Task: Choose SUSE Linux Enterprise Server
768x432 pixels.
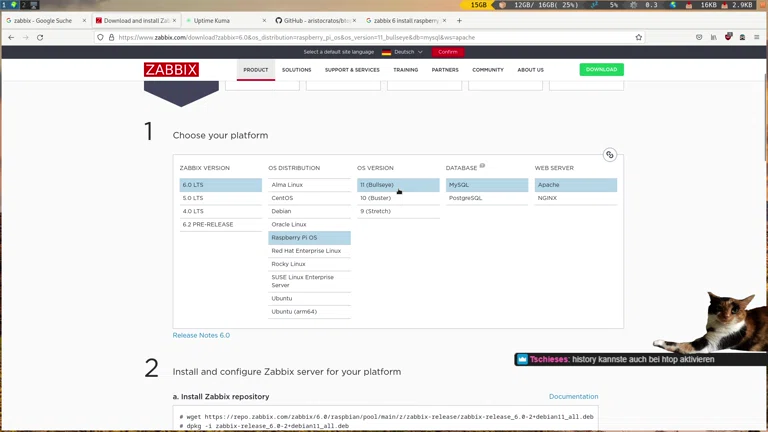Action: point(309,281)
